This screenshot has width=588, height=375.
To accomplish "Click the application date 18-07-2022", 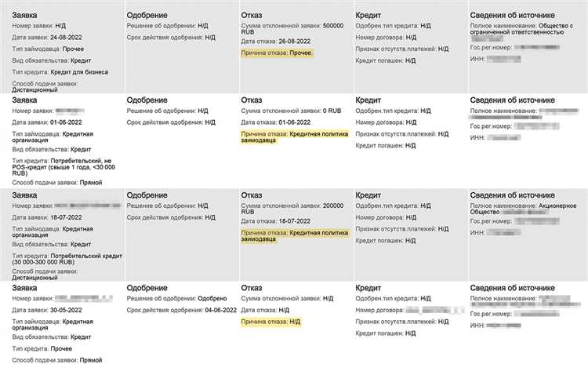I will (x=67, y=217).
